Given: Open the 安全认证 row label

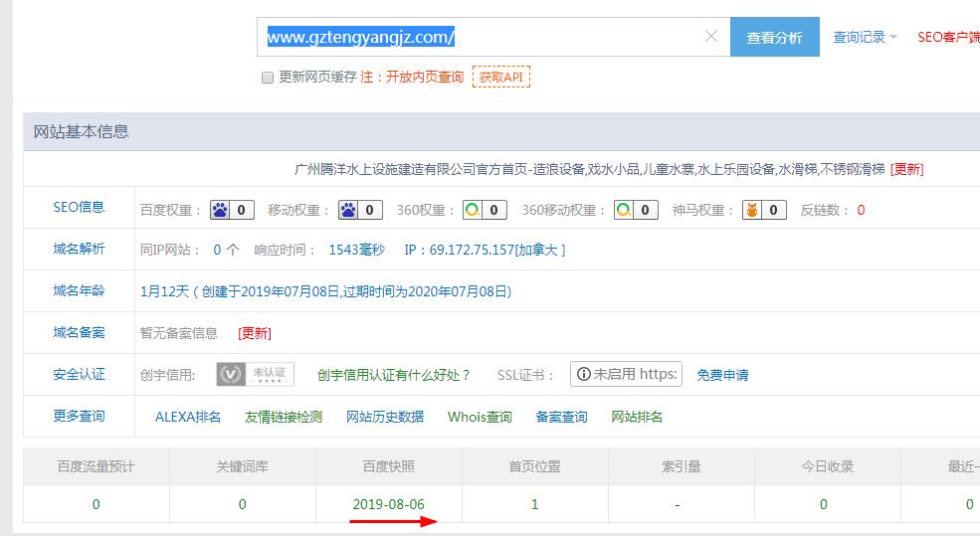Looking at the screenshot, I should point(79,374).
